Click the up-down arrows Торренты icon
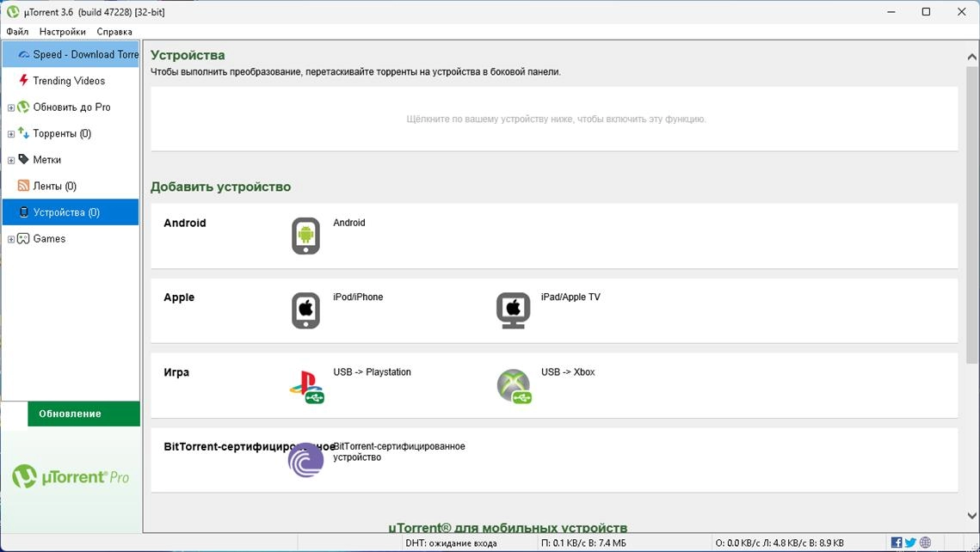Image resolution: width=980 pixels, height=552 pixels. click(x=24, y=132)
